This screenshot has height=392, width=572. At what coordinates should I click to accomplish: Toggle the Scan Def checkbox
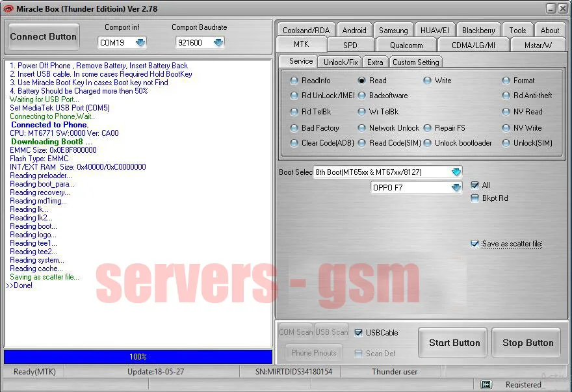point(359,353)
